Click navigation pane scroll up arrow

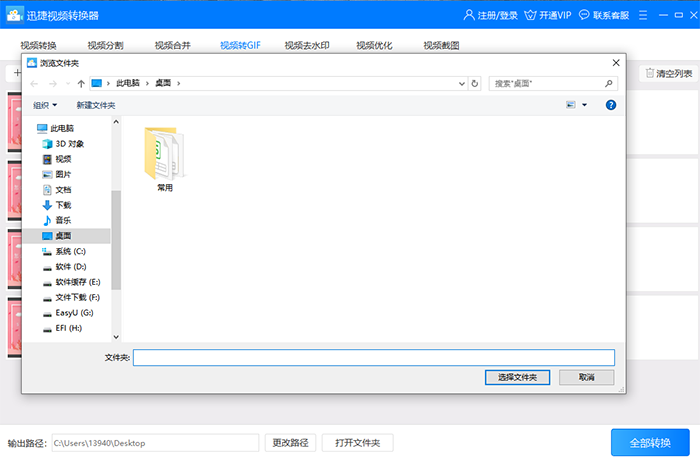point(116,121)
